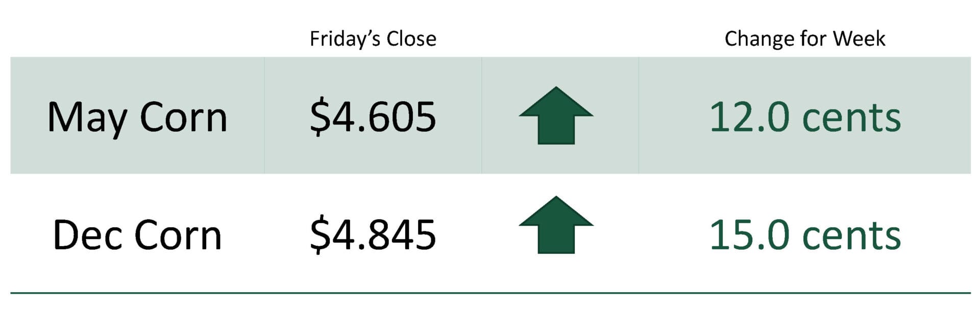980x310 pixels.
Task: Click the word "cents" in the May Corn row
Action: (851, 118)
